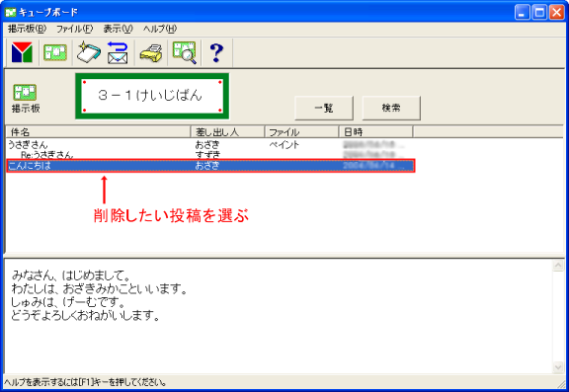This screenshot has width=569, height=392.
Task: Click message pane scrollbar up arrow
Action: 558,266
